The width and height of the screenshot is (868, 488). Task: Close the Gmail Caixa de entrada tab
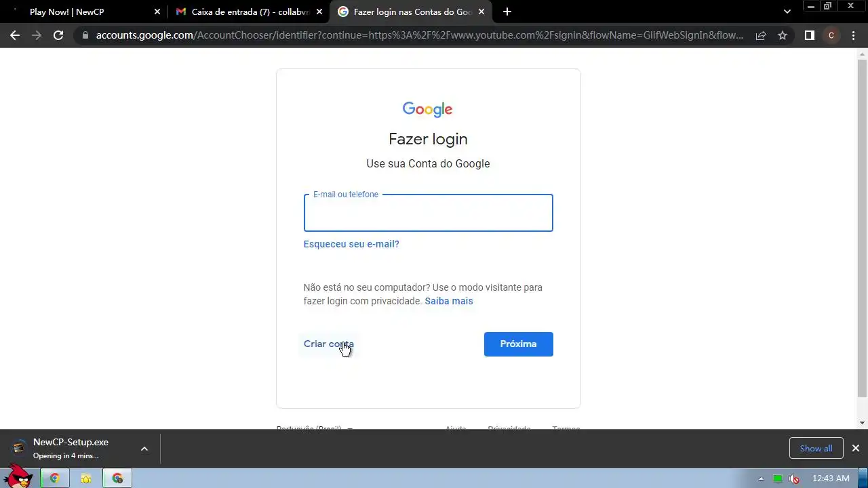[319, 12]
